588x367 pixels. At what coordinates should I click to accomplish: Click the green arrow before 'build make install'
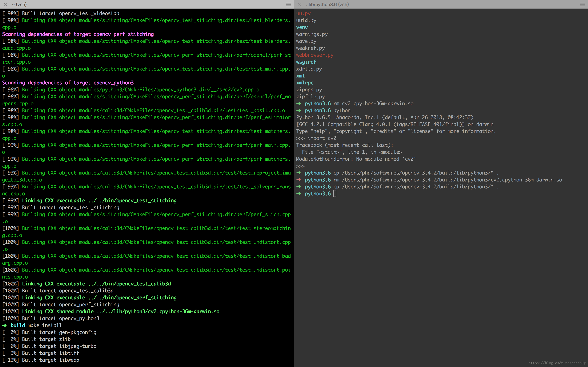(4, 325)
